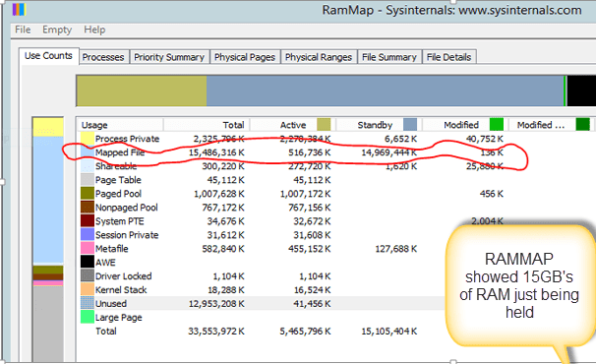Click the dark green swatch beside 'Modified ...'
Viewport: 596px width, 364px height.
click(x=582, y=124)
